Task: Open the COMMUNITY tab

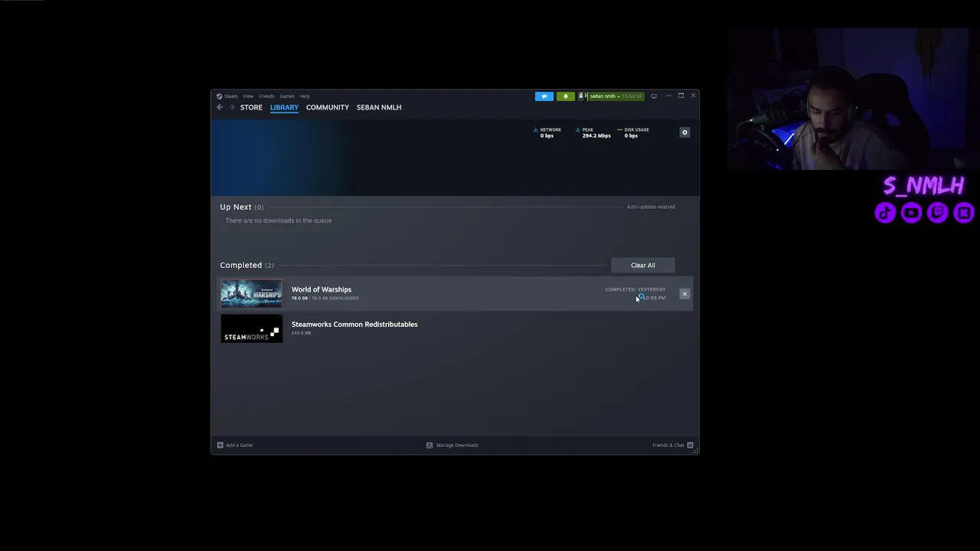Action: (x=328, y=107)
